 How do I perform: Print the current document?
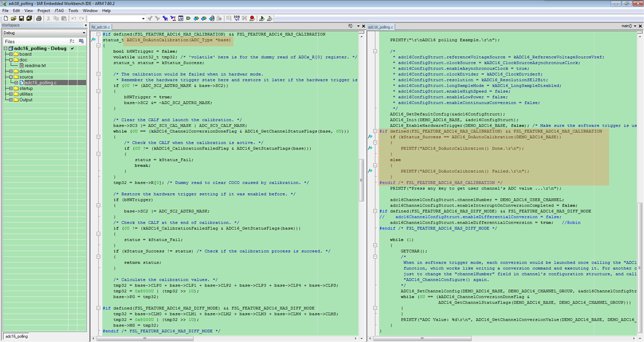click(x=39, y=19)
